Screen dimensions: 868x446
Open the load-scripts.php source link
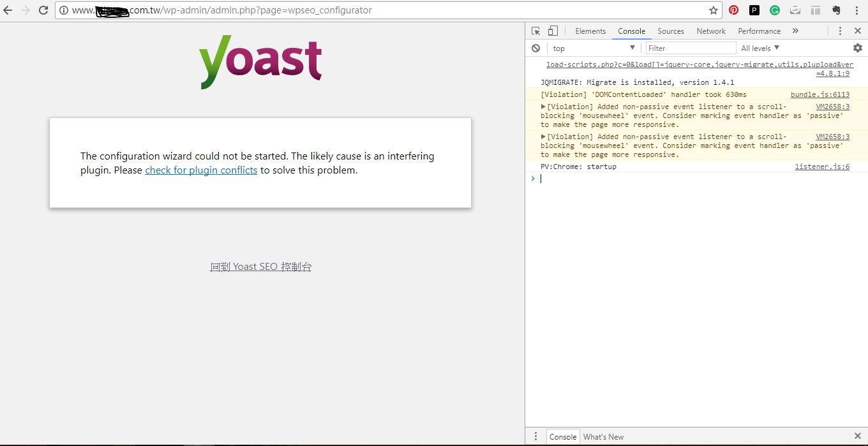[x=700, y=69]
